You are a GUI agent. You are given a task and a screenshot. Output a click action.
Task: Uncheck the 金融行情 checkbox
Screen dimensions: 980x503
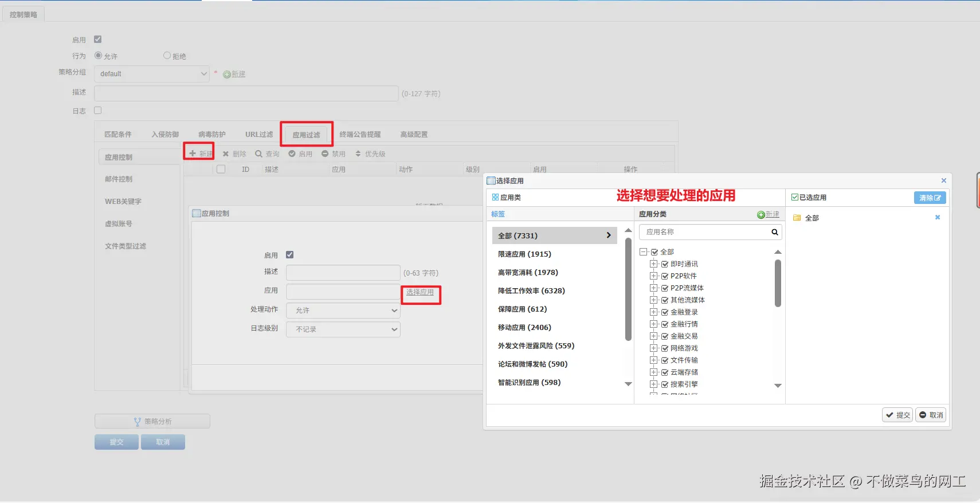pos(665,324)
